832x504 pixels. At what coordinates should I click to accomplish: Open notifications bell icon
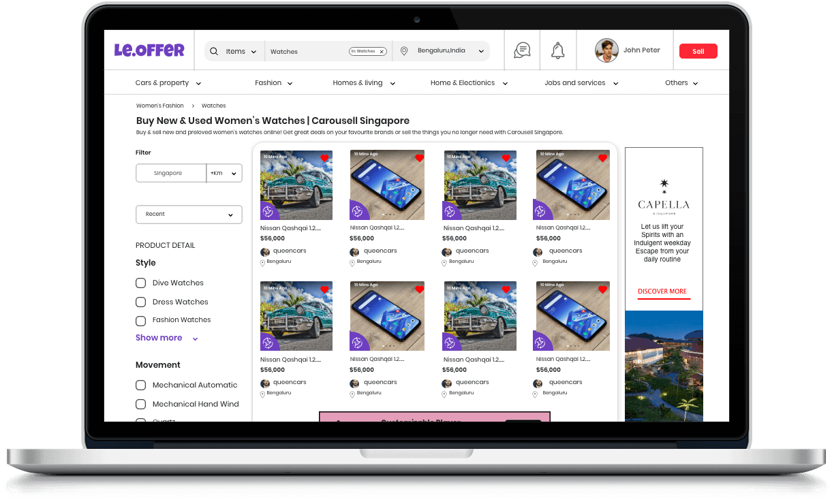pos(558,50)
